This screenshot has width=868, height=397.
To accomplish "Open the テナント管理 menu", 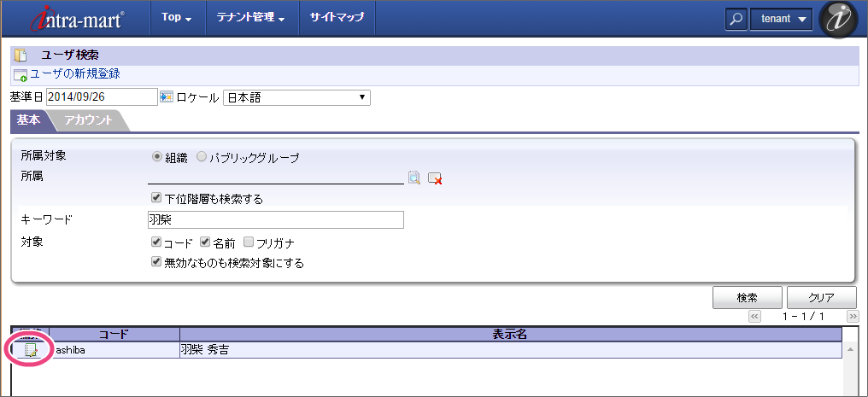I will (251, 18).
